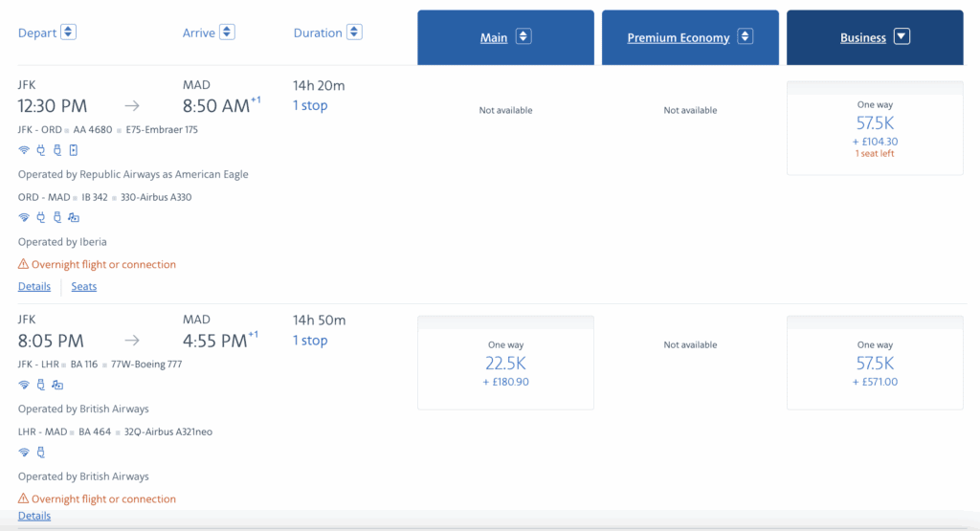
Task: Click the USB power icon for BA 116
Action: click(40, 385)
